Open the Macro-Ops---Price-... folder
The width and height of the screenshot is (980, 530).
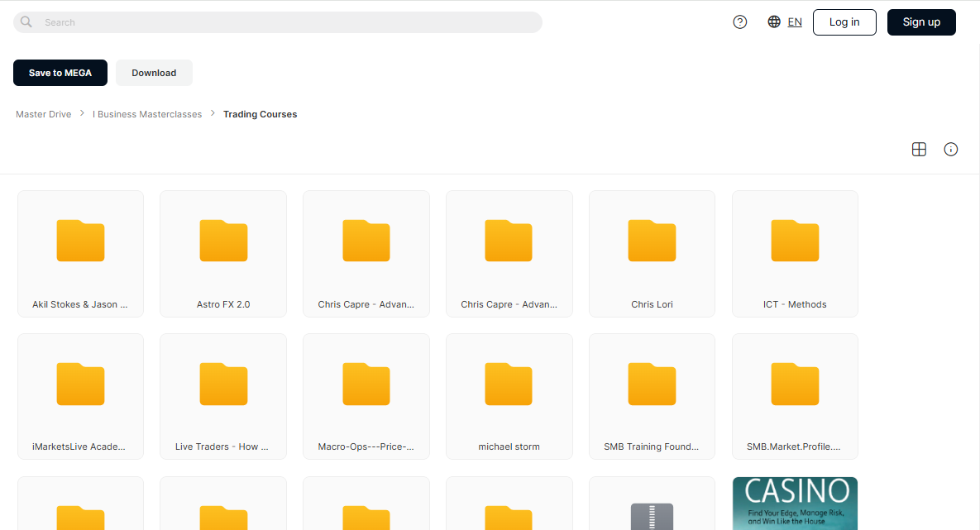(366, 396)
